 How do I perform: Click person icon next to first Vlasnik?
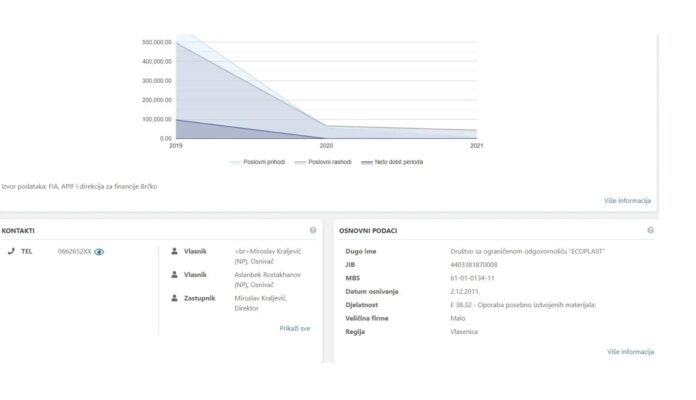click(x=175, y=251)
